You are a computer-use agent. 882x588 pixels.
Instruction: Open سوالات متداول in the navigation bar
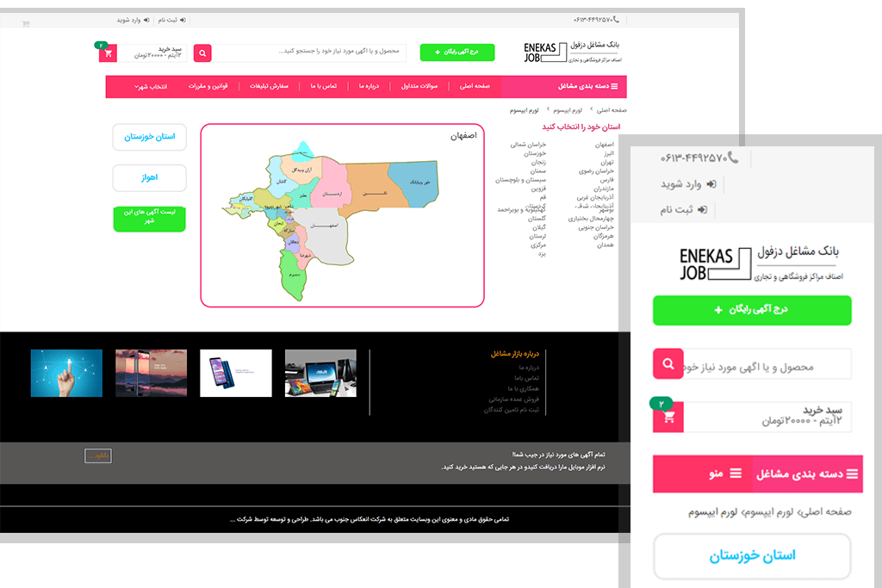[420, 86]
